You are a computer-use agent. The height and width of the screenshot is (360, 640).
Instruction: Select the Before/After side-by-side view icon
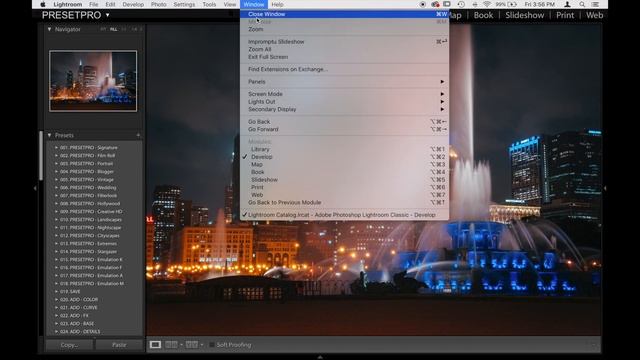point(171,344)
